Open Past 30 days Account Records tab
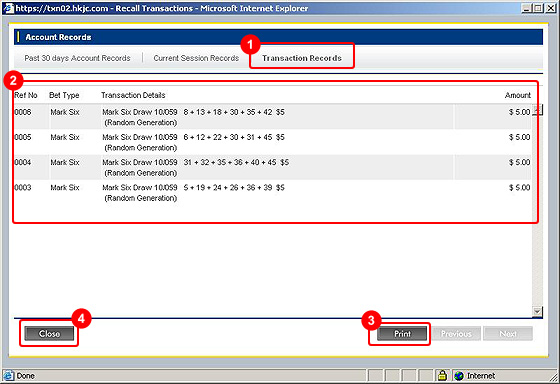560x384 pixels. (x=77, y=58)
